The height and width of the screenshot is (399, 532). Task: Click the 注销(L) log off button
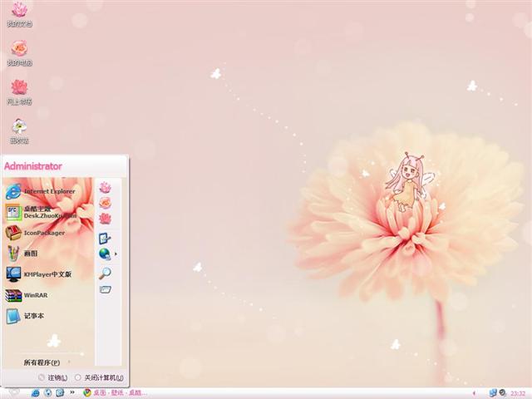click(52, 377)
